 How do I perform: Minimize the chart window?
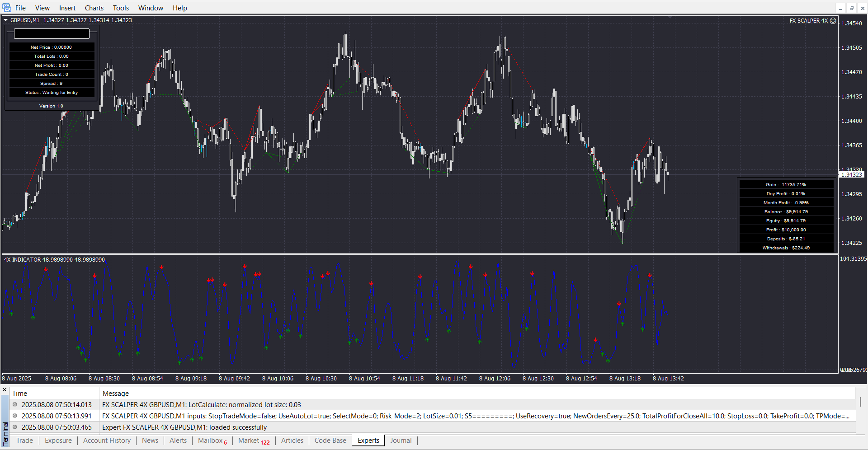pyautogui.click(x=840, y=8)
